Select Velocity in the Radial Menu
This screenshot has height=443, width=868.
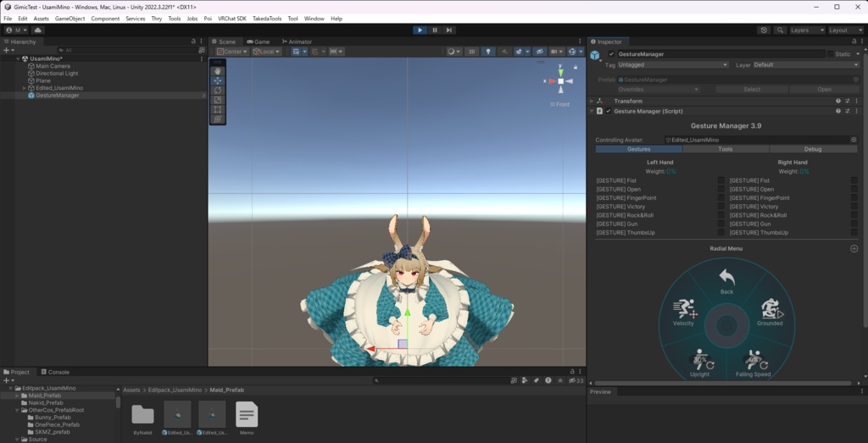coord(684,313)
